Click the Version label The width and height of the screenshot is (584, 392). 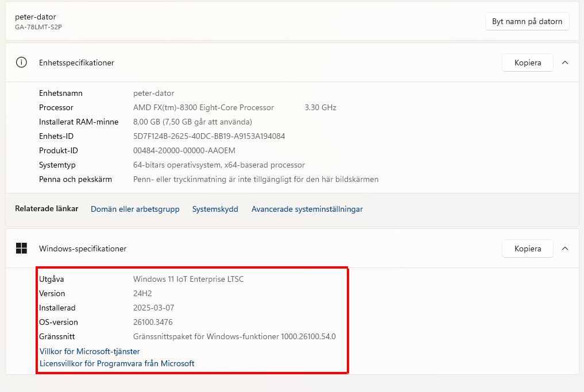(x=52, y=293)
